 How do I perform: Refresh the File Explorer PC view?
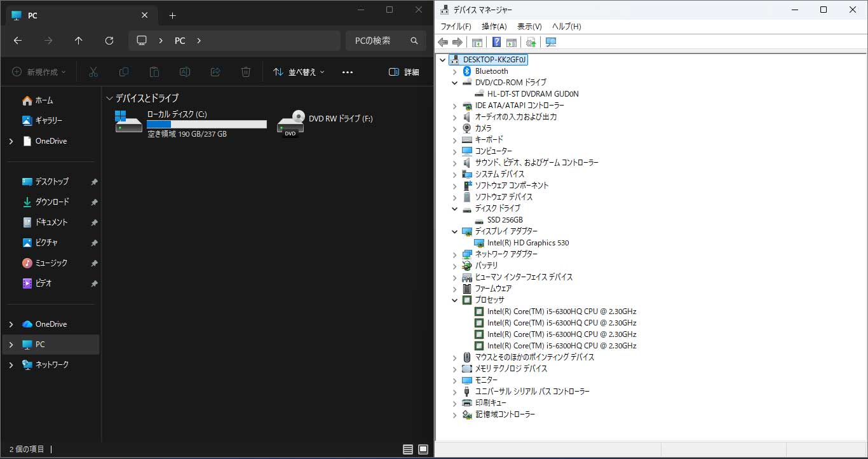pyautogui.click(x=109, y=41)
